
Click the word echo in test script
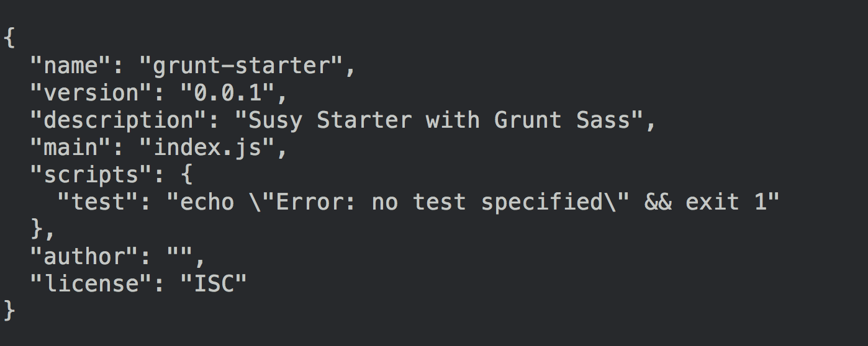[207, 202]
